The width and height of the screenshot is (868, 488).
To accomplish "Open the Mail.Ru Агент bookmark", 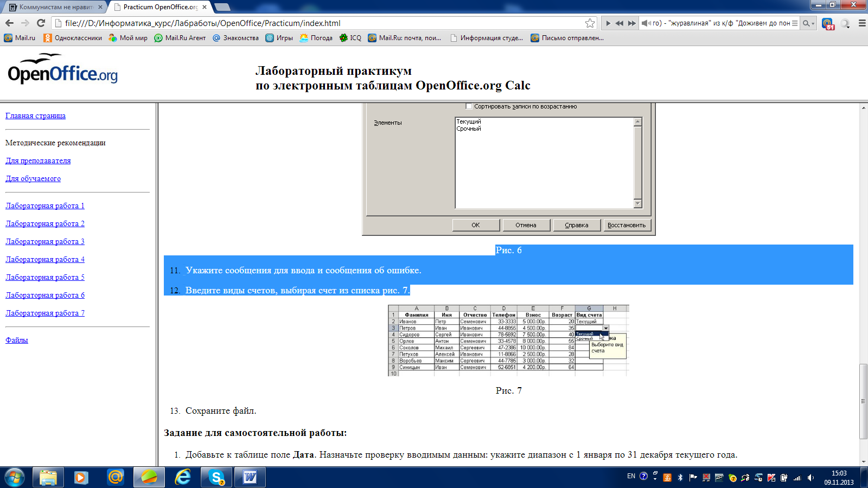I will coord(180,38).
